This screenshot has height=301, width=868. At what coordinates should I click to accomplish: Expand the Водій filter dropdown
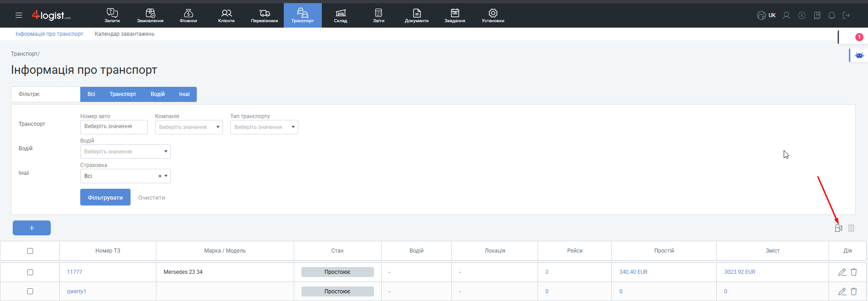click(x=125, y=152)
